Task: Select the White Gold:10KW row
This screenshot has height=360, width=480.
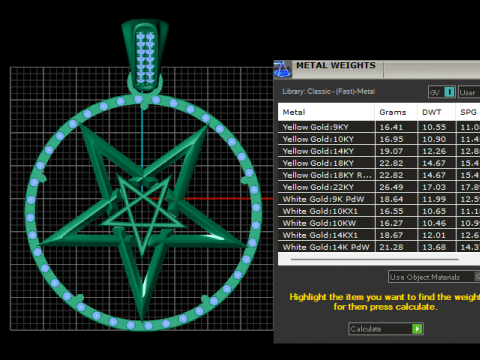Action: [x=379, y=223]
